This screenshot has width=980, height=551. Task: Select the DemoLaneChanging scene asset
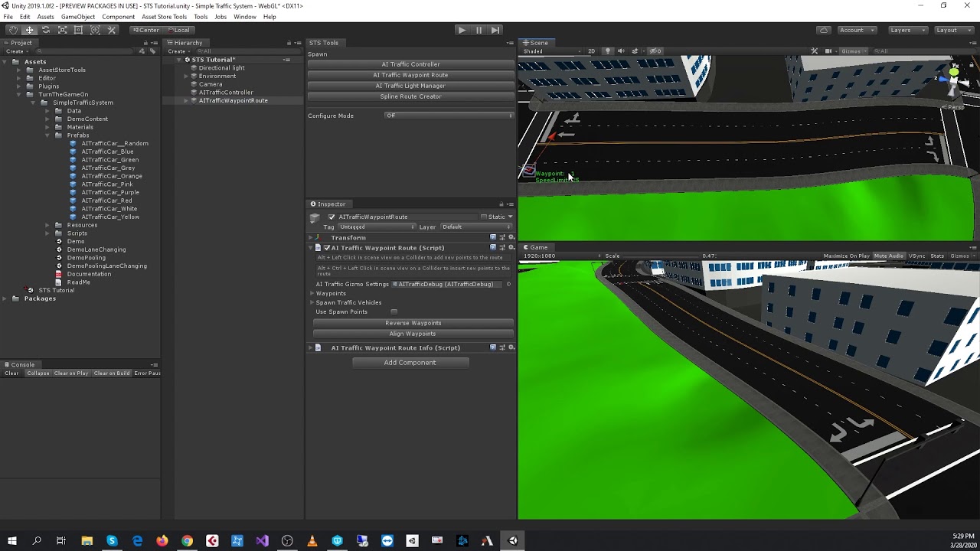pos(96,249)
